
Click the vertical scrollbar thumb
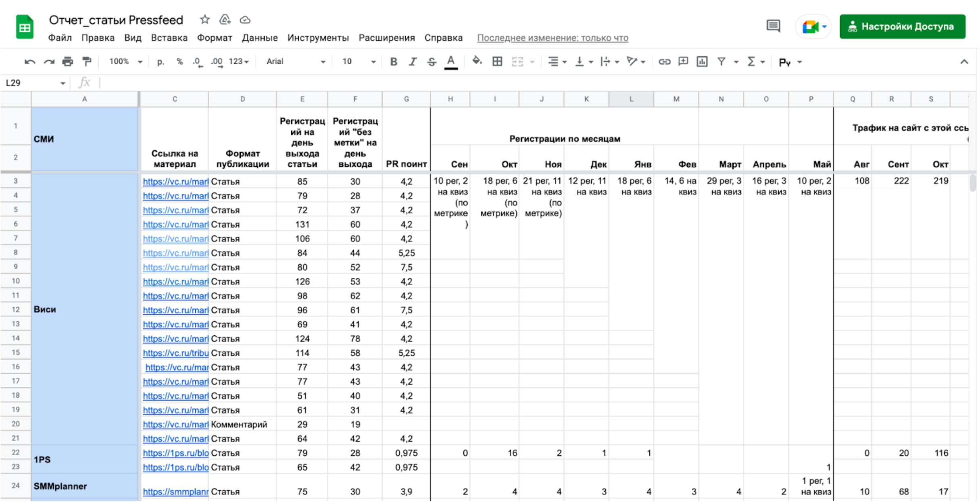click(x=973, y=183)
